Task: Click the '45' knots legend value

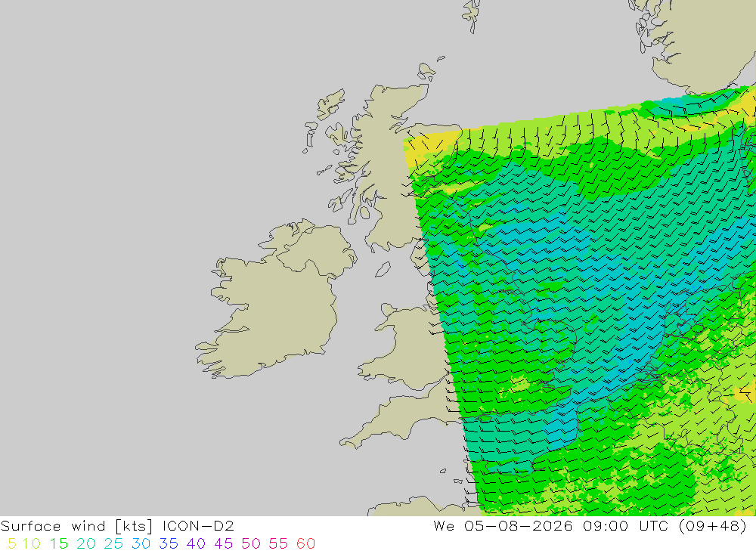Action: point(223,544)
